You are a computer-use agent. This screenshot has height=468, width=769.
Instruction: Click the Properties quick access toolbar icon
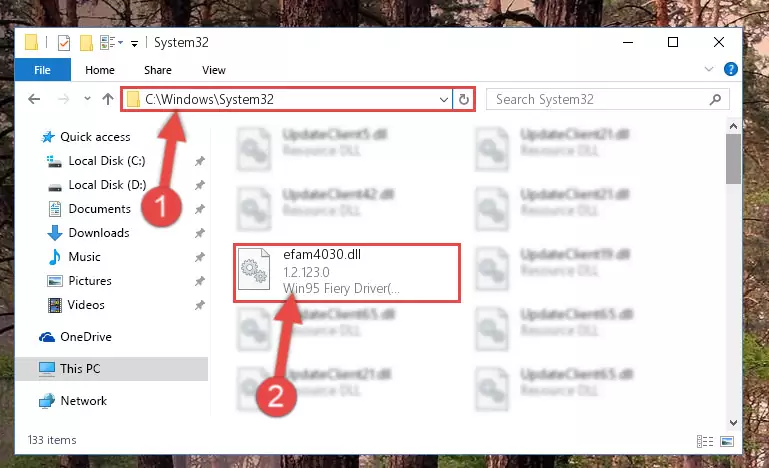tap(64, 43)
